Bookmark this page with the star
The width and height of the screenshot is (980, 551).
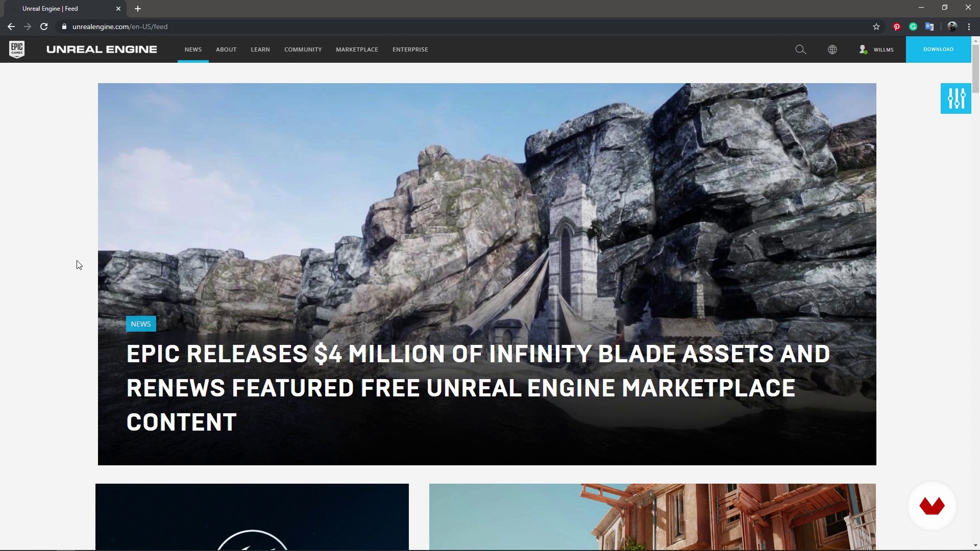click(876, 27)
